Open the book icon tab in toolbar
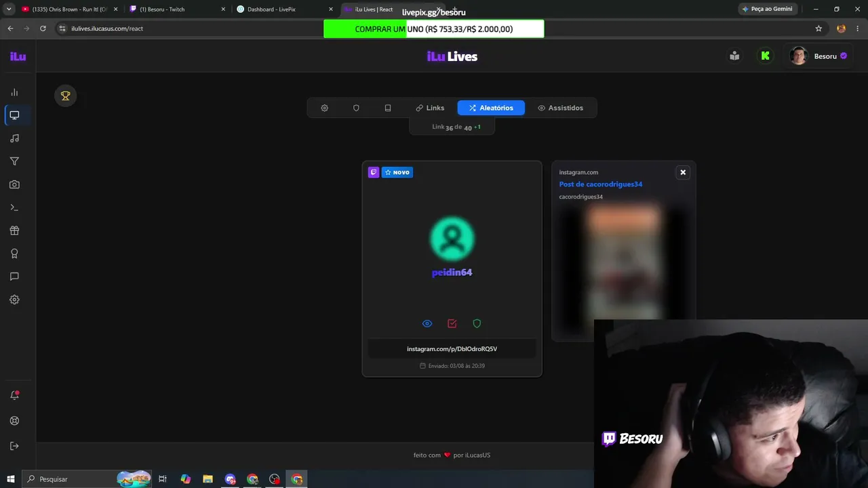Screen dimensions: 868x488 point(388,108)
